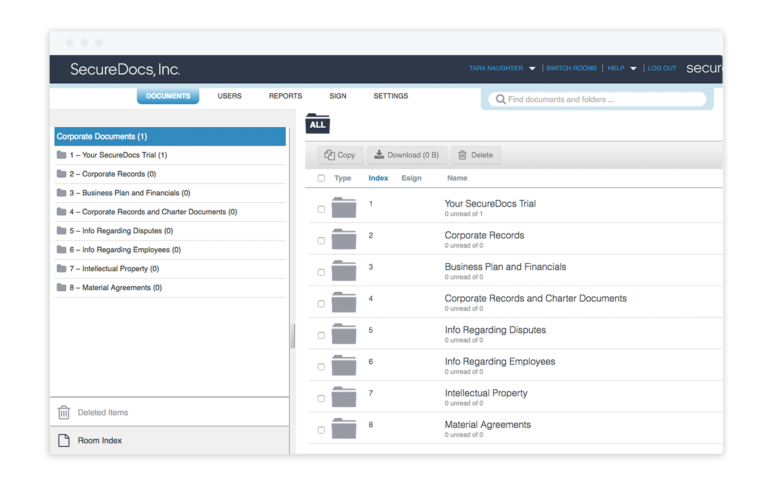The image size is (768, 497).
Task: Click the search magnifier icon
Action: (500, 100)
